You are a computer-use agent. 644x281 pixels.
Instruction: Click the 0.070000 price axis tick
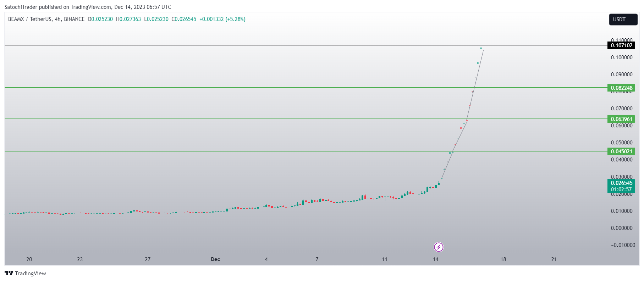pyautogui.click(x=622, y=109)
